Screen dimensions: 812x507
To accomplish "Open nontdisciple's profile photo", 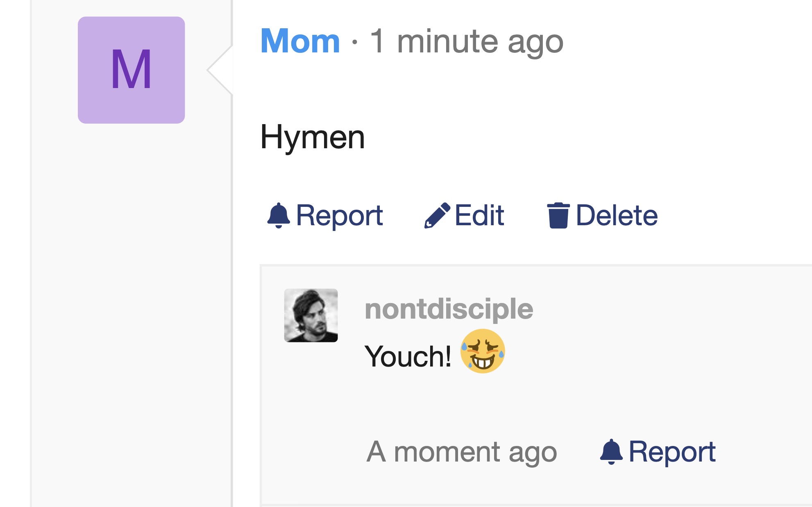I will pyautogui.click(x=311, y=315).
